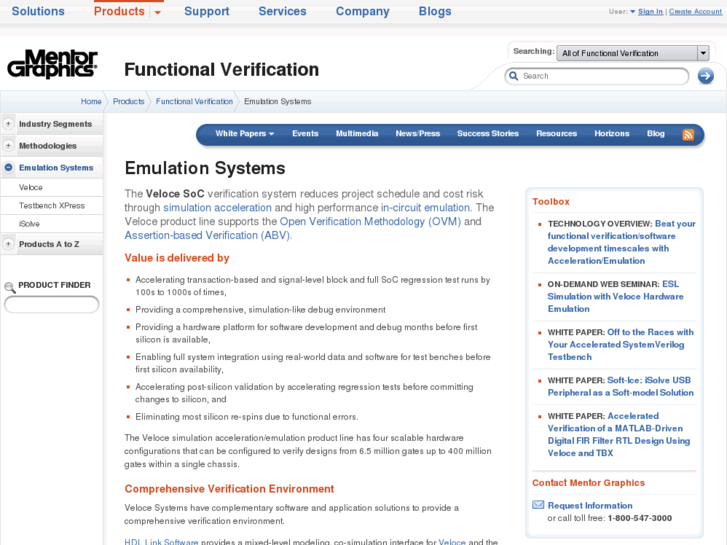Image resolution: width=727 pixels, height=545 pixels.
Task: Go to Home breadcrumb
Action: pos(91,101)
